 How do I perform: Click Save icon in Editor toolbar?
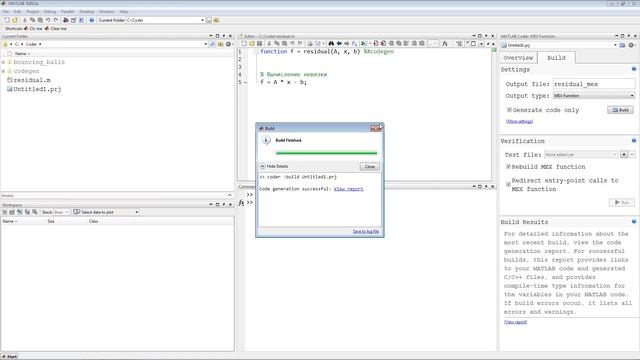coord(260,43)
